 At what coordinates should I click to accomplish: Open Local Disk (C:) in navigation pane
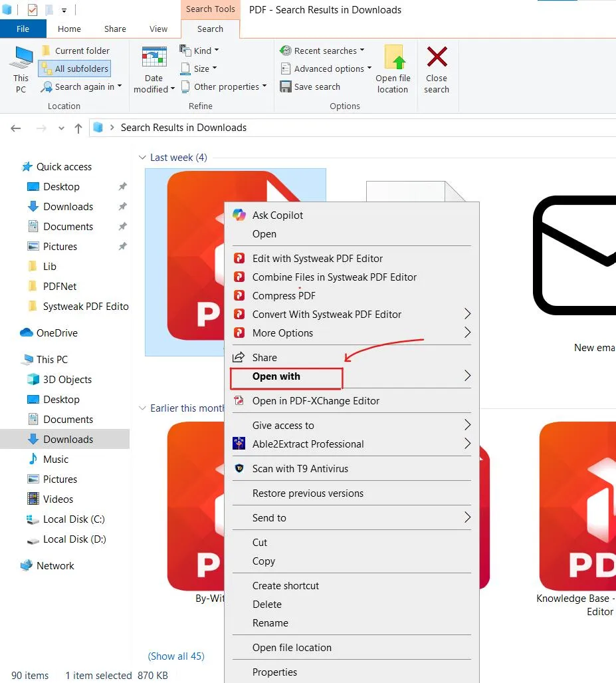tap(74, 519)
